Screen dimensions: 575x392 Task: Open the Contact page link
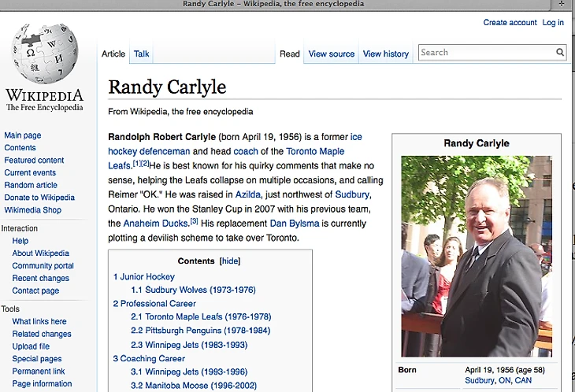(x=35, y=290)
